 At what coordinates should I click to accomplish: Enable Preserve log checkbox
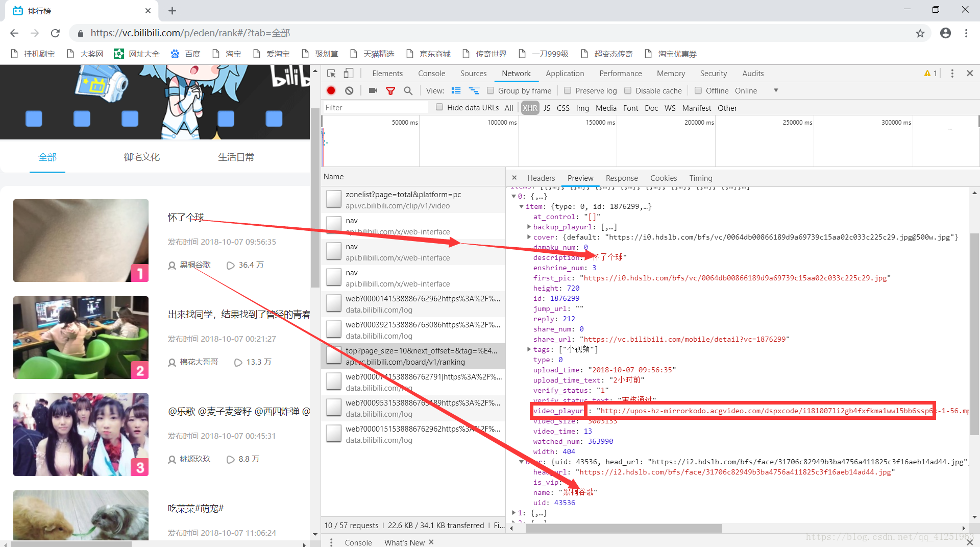[568, 90]
